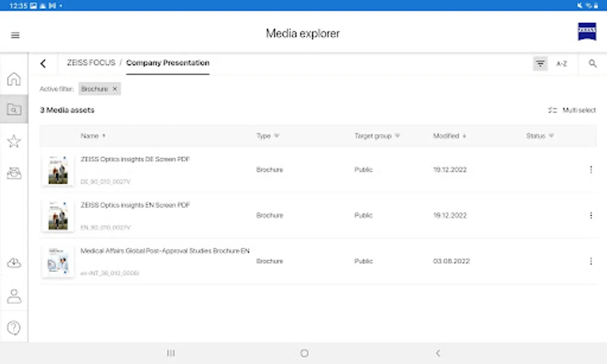Image resolution: width=607 pixels, height=364 pixels.
Task: Open ZEISS Optics Insights EN Screen PDF
Action: (135, 205)
